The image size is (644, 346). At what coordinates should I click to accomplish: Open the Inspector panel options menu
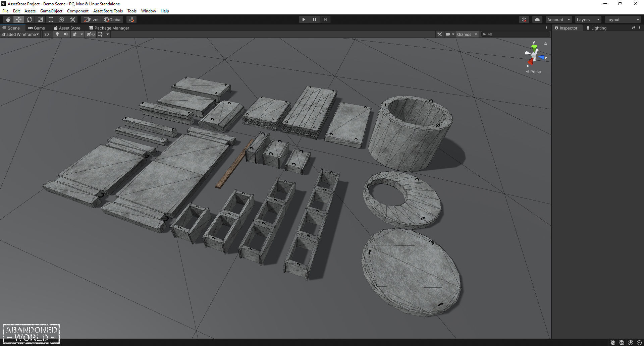[639, 28]
